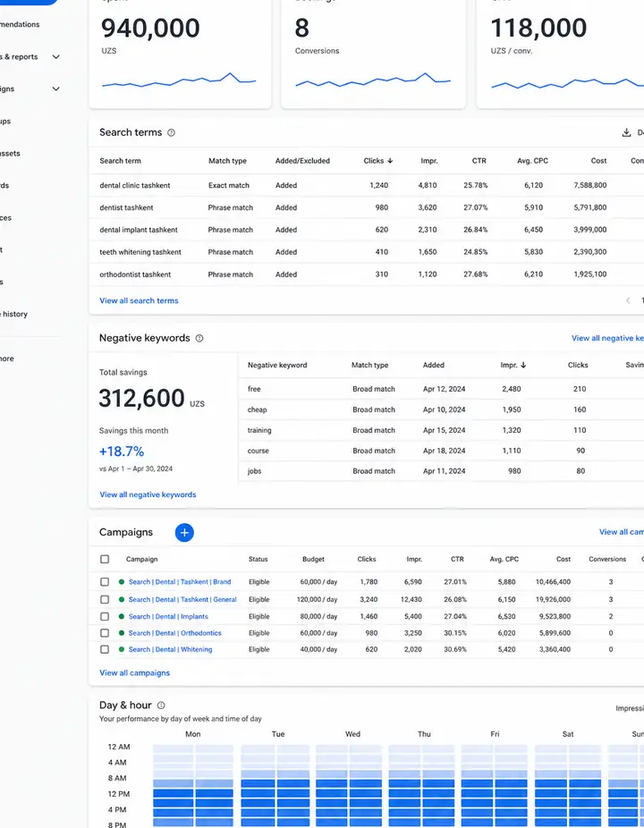Open the Negative keywords help icon

pos(199,338)
